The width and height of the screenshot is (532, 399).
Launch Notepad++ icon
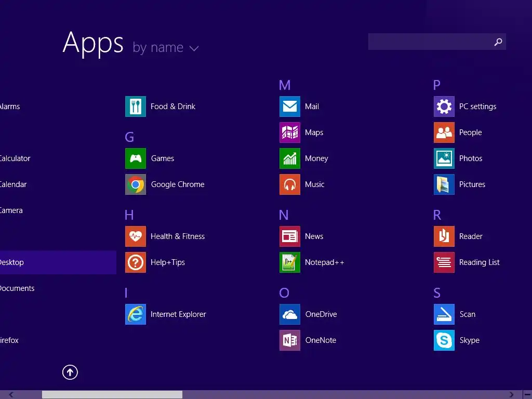290,262
